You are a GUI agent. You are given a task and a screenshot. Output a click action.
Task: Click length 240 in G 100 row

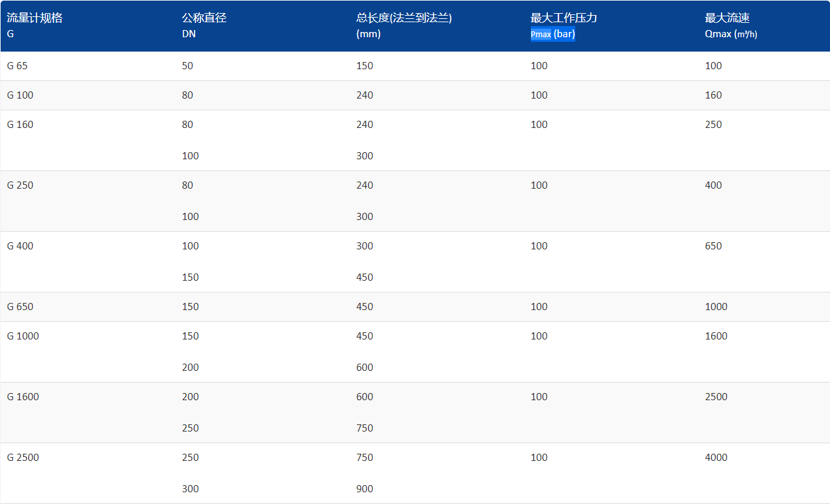(364, 95)
